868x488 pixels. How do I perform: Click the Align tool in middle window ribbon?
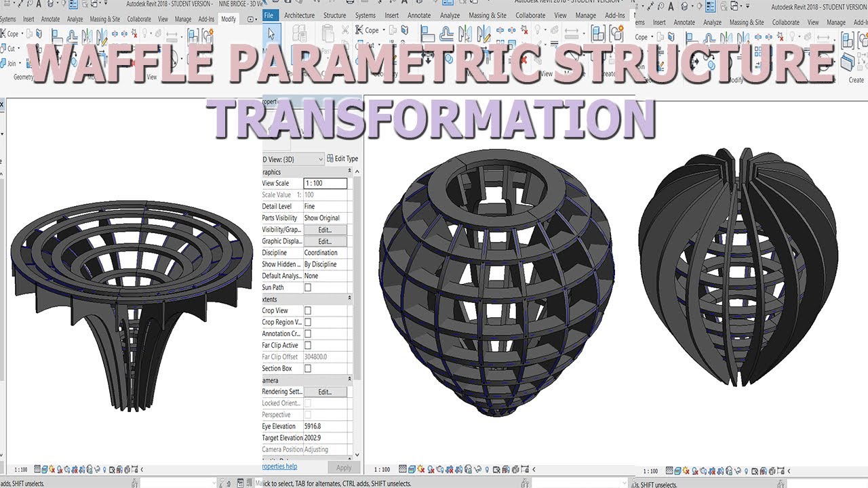pos(428,34)
